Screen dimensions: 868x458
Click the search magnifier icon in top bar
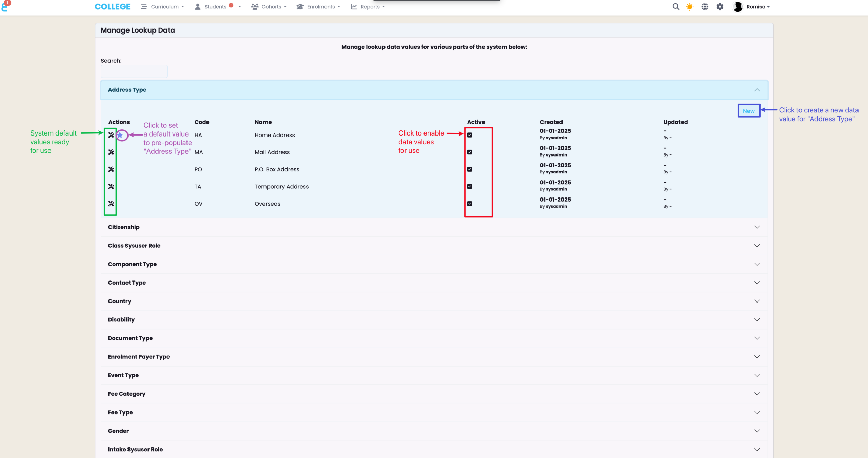[676, 7]
